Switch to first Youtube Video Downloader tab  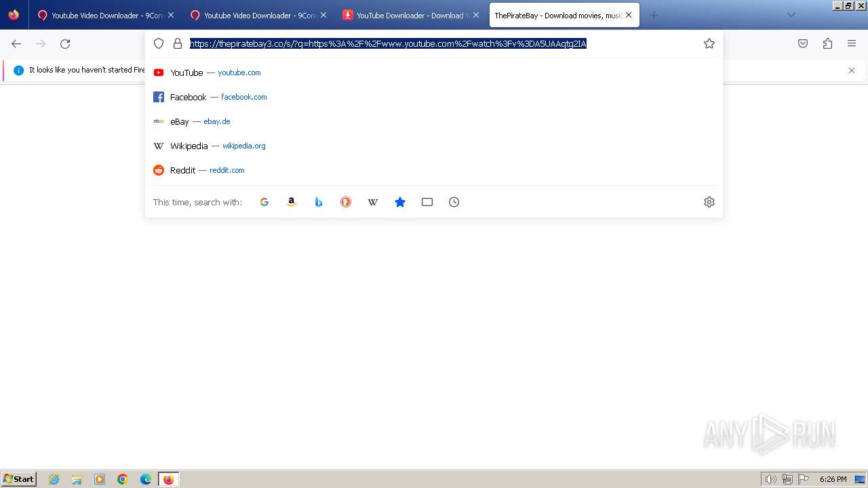click(105, 15)
